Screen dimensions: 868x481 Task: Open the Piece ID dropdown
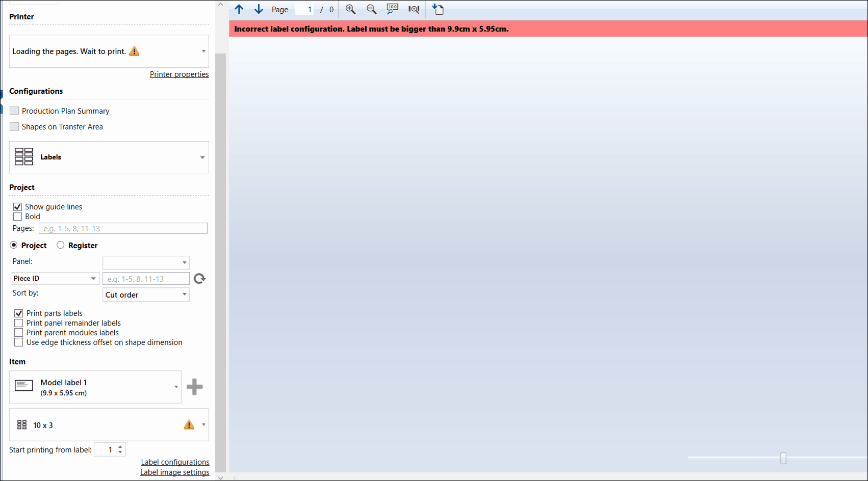tap(55, 278)
